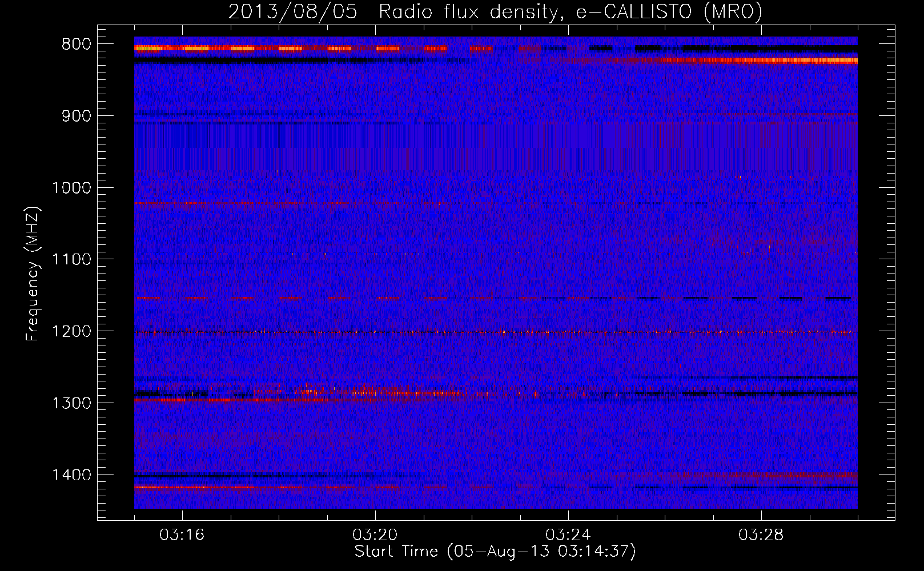Click the date '2013/08/05' in title

[x=293, y=11]
